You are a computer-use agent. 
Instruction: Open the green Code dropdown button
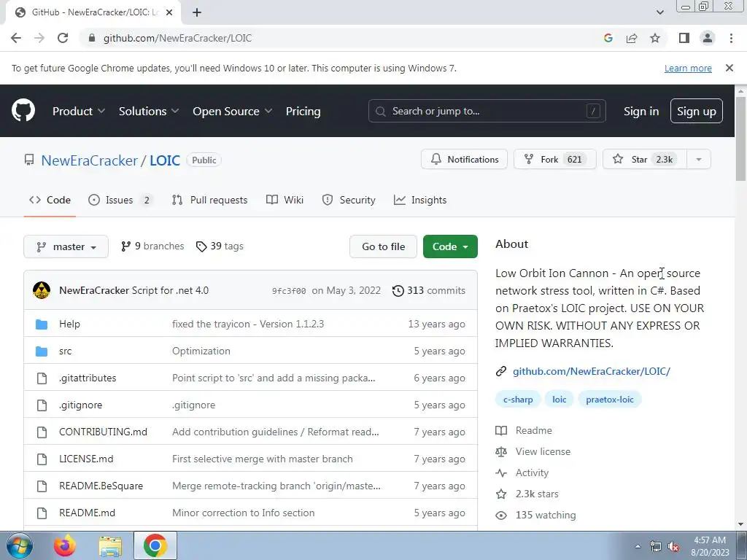[450, 246]
